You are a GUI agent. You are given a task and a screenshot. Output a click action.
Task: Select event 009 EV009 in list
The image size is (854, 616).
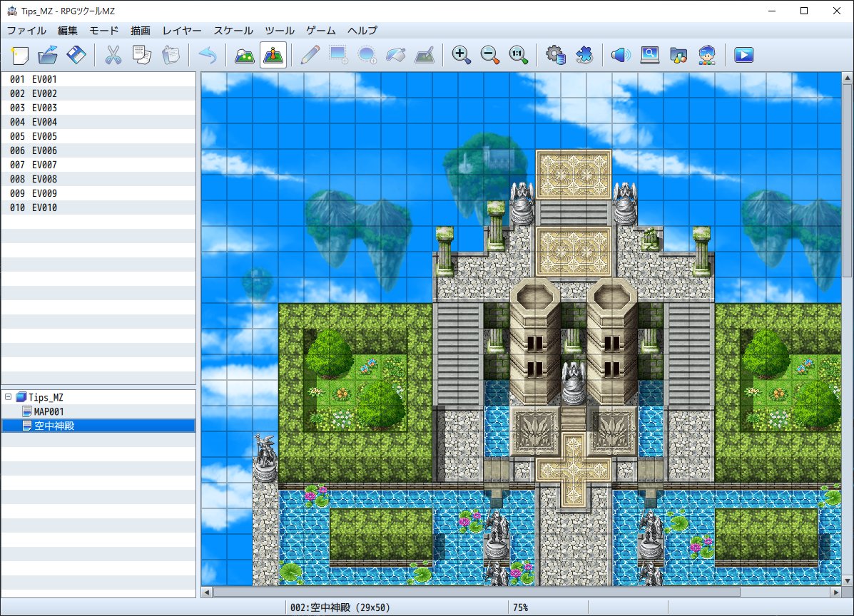click(x=98, y=193)
